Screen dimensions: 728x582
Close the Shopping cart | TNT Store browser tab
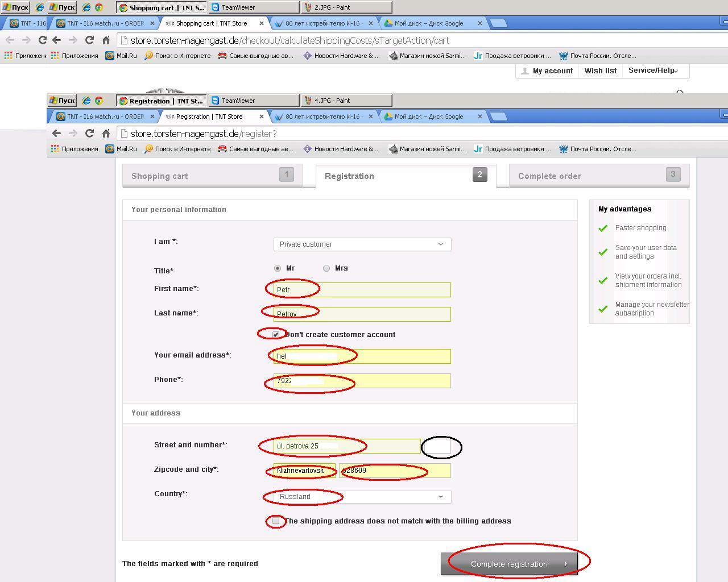pos(262,23)
